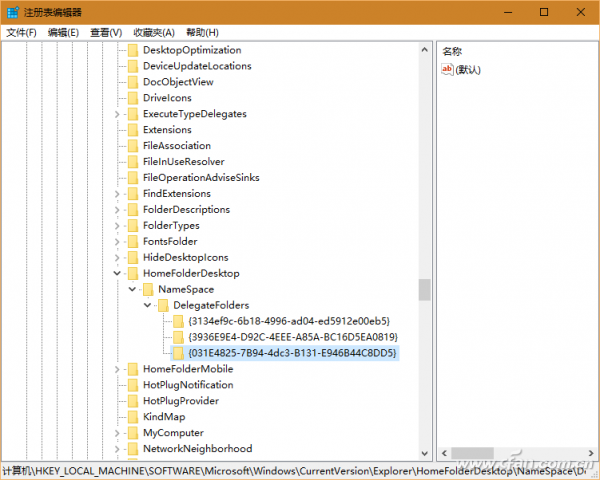
Task: Click the tree scrollbar down arrow
Action: (424, 454)
